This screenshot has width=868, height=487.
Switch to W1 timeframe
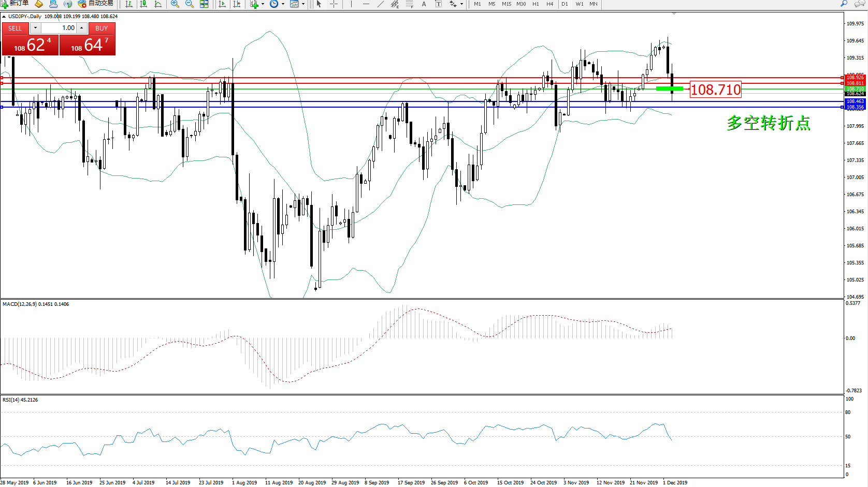[579, 4]
